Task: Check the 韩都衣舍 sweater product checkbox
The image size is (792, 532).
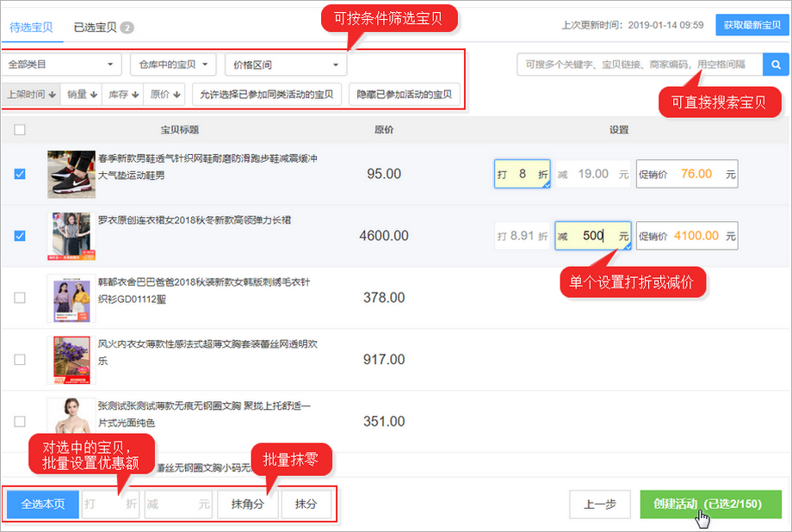Action: click(x=19, y=297)
